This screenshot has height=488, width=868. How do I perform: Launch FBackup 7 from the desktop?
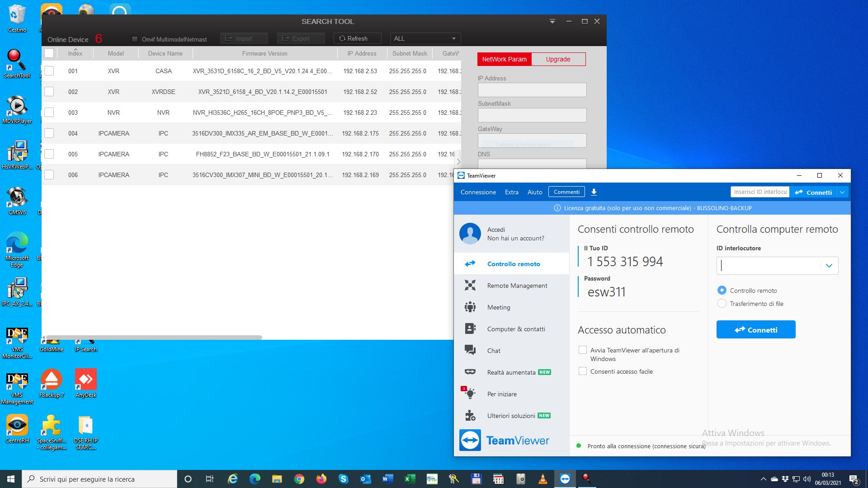tap(52, 383)
